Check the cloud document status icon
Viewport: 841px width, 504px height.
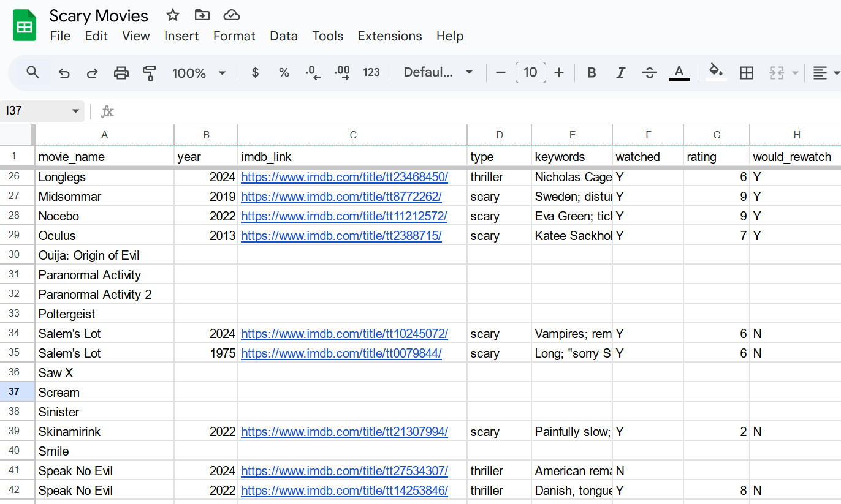231,15
